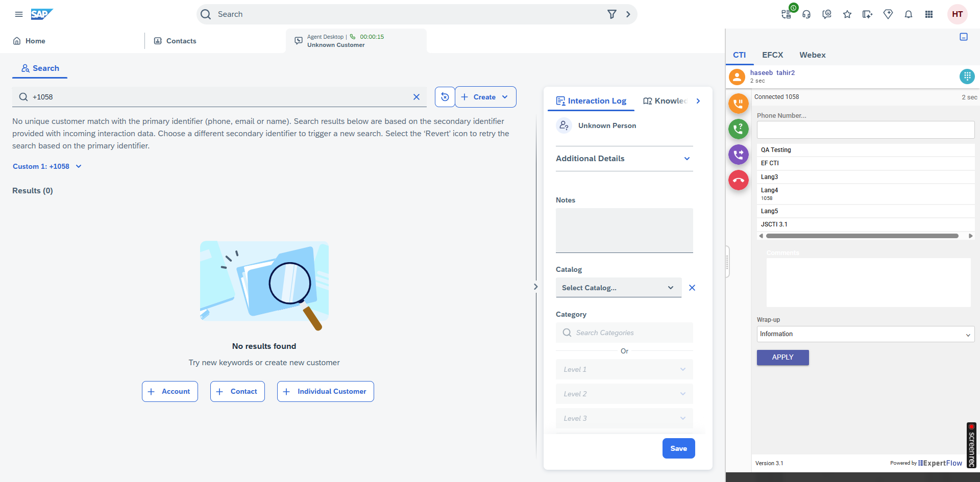Open the hamburger navigation menu
980x482 pixels.
point(19,14)
